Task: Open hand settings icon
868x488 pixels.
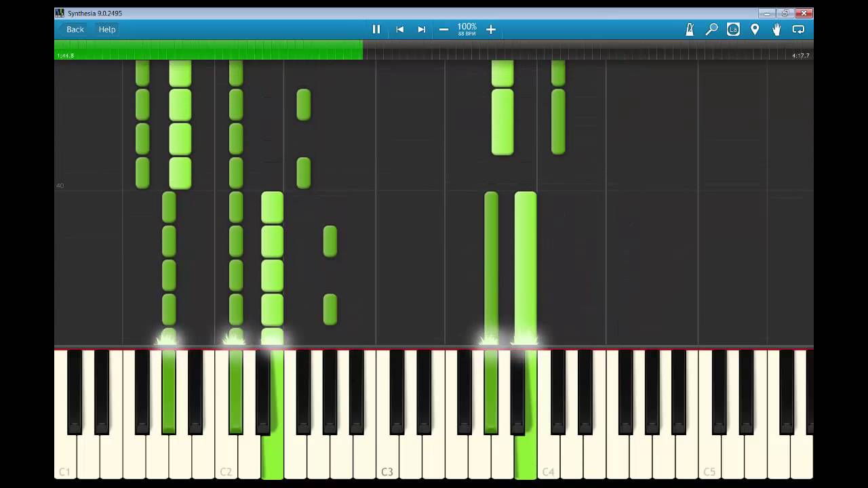Action: (x=776, y=29)
